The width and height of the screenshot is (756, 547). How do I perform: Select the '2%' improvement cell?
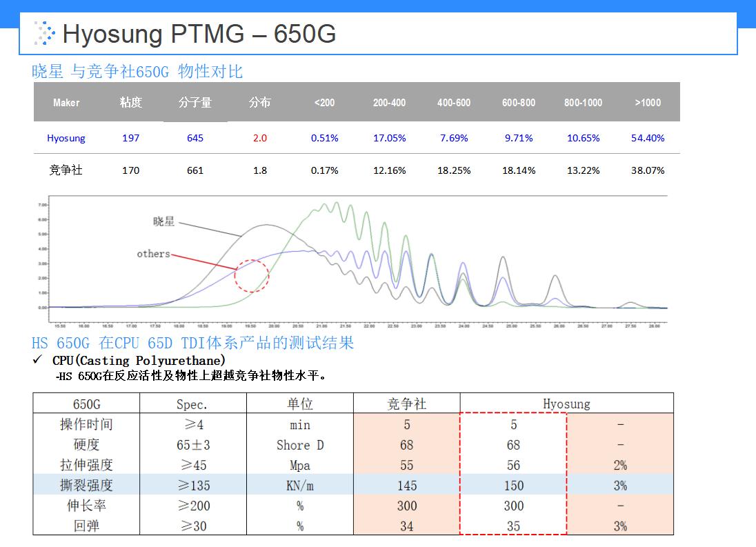pos(620,465)
